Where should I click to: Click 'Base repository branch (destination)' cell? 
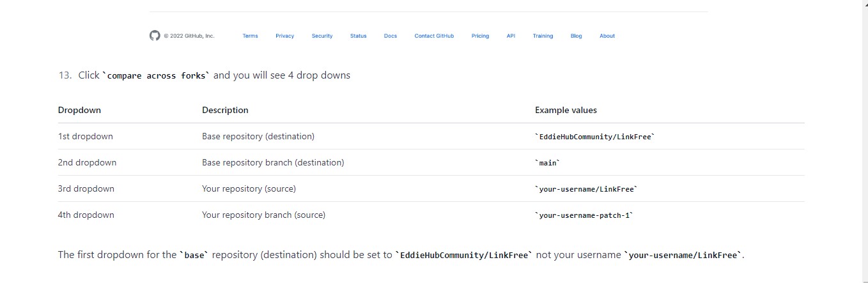273,162
